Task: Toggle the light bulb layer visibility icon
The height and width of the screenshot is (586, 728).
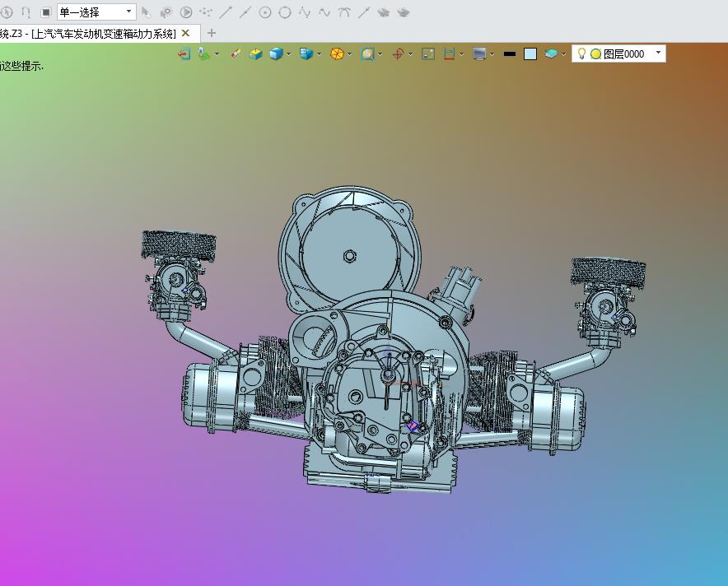Action: [581, 53]
